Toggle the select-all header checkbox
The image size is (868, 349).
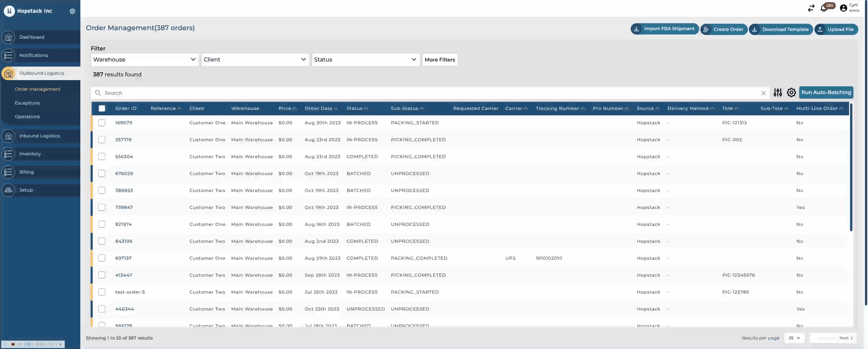tap(102, 108)
